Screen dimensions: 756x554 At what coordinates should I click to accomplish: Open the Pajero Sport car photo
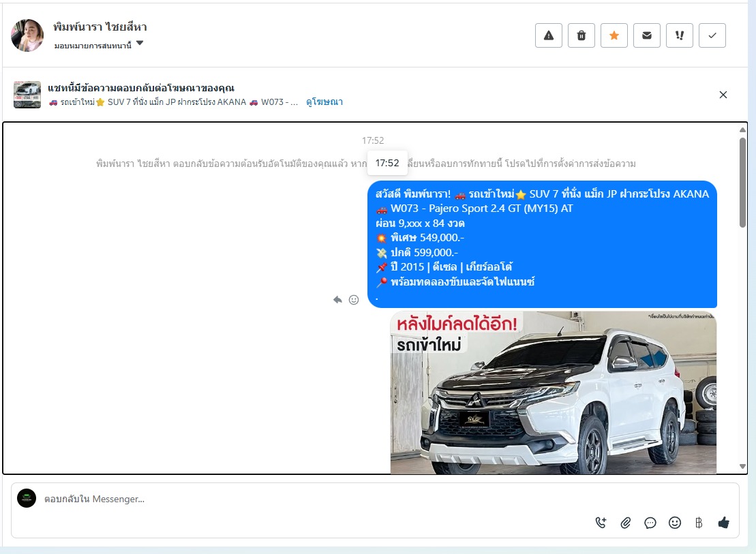tap(554, 393)
